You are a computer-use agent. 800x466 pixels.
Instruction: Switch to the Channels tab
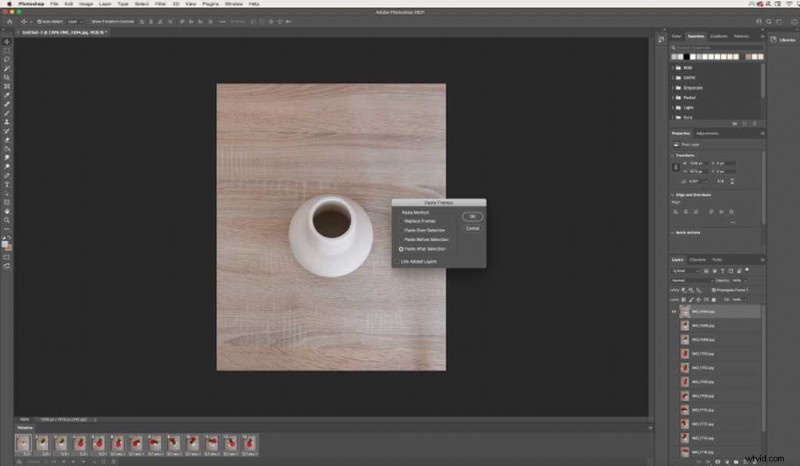pos(697,260)
